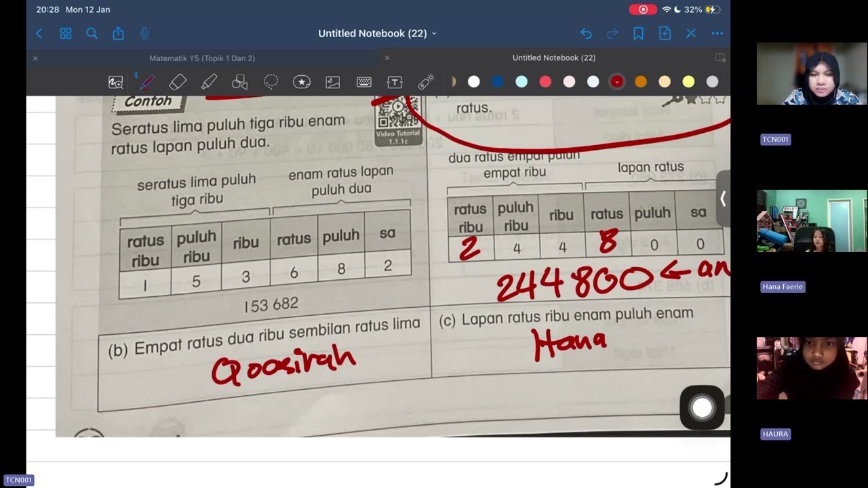
Task: Open the selected dark red color options arrow
Action: [x=616, y=82]
